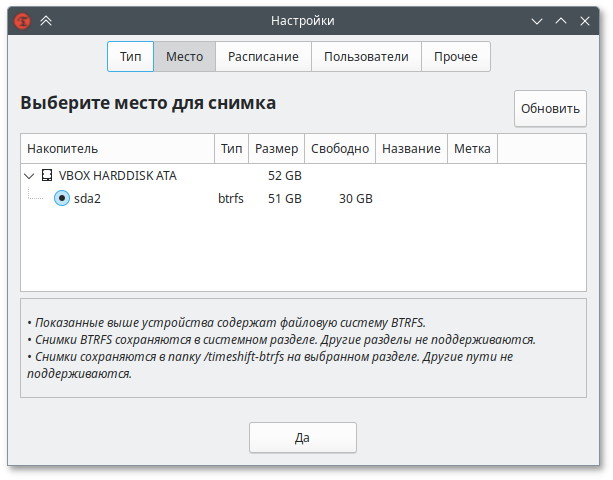Viewport: 613px width, 480px height.
Task: Click the Настройки window title
Action: [x=303, y=21]
